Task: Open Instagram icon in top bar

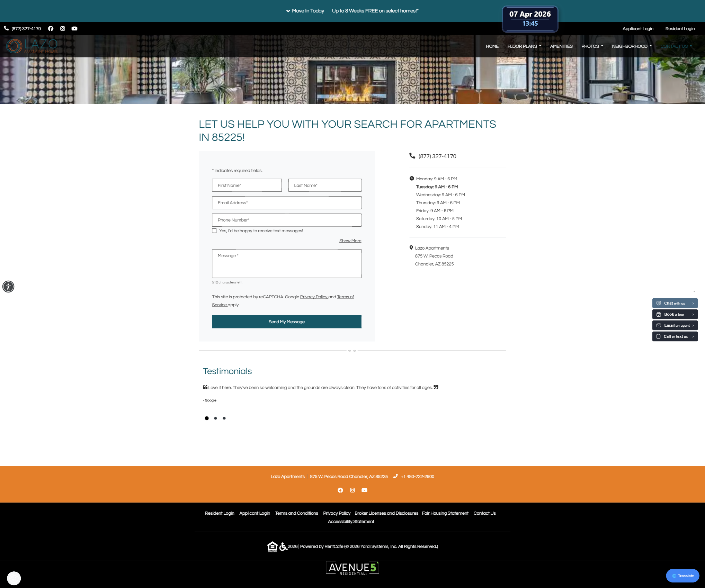Action: (x=63, y=29)
